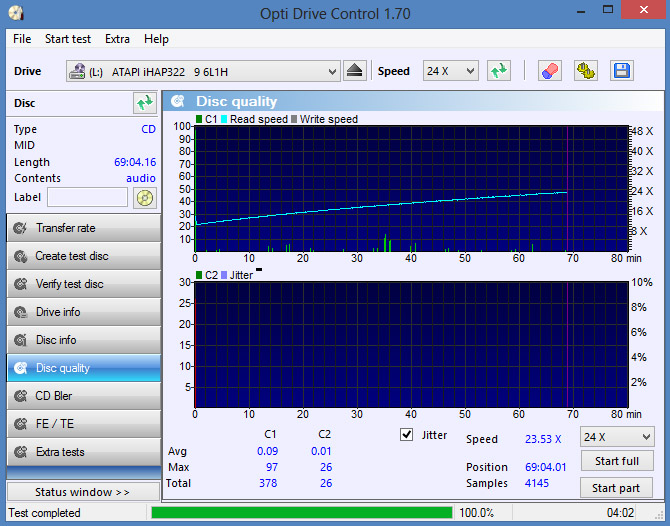670x526 pixels.
Task: Click the save floppy disk icon
Action: (x=622, y=71)
